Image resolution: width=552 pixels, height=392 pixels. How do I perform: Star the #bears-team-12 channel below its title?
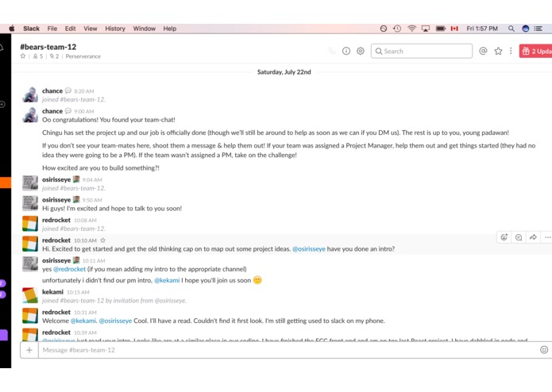(x=23, y=56)
